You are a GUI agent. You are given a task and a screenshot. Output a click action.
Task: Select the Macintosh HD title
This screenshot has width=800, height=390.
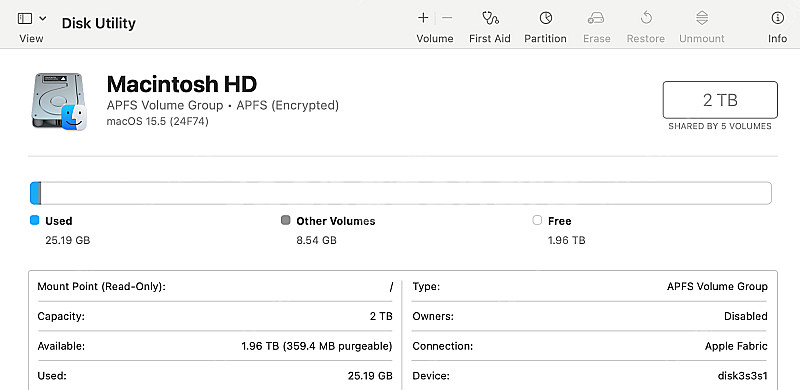coord(182,84)
